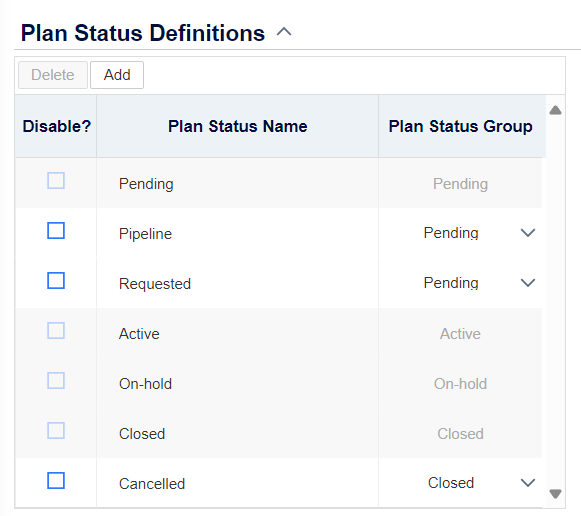Toggle the Disable checkbox for Closed row
581x516 pixels.
click(x=56, y=430)
